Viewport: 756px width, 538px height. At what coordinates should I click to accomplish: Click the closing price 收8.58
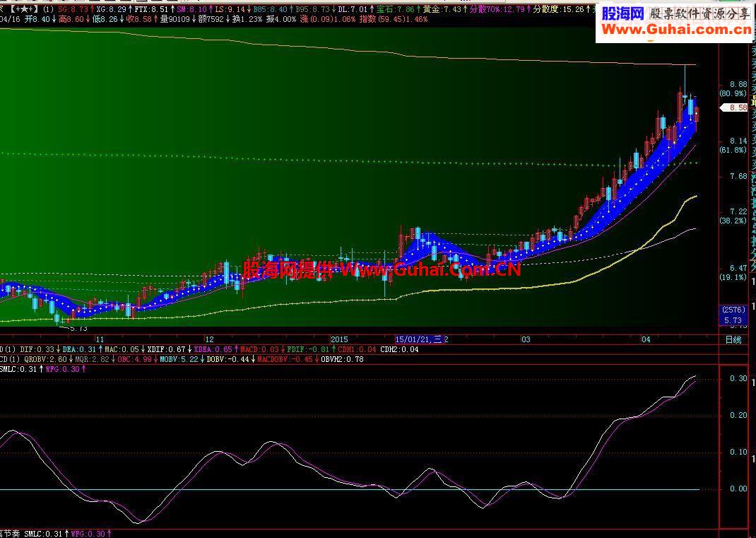click(x=139, y=19)
